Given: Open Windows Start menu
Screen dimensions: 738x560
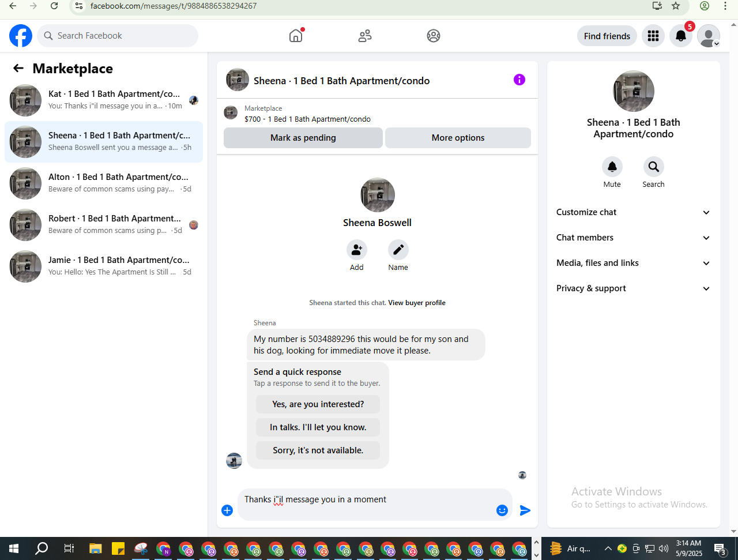Looking at the screenshot, I should click(x=14, y=548).
